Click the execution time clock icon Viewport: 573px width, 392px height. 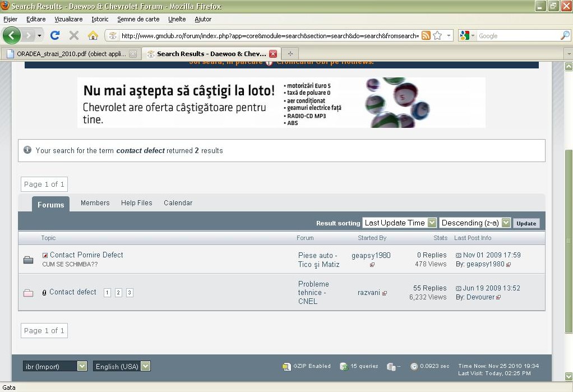pyautogui.click(x=414, y=366)
